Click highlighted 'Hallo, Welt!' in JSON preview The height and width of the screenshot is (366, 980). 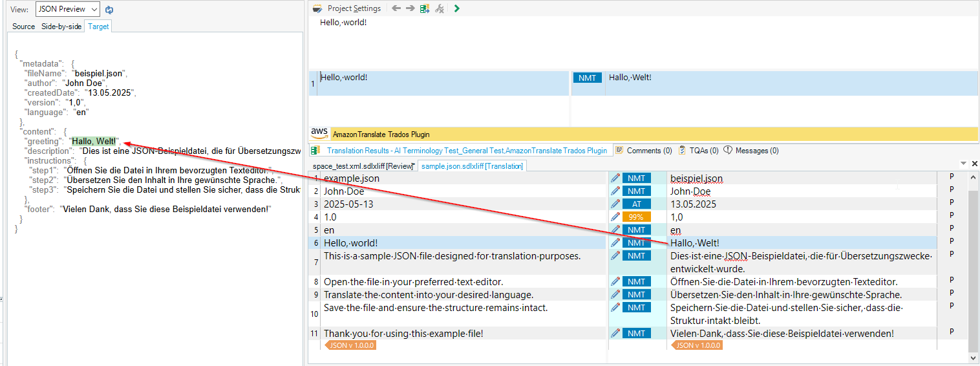(x=94, y=141)
